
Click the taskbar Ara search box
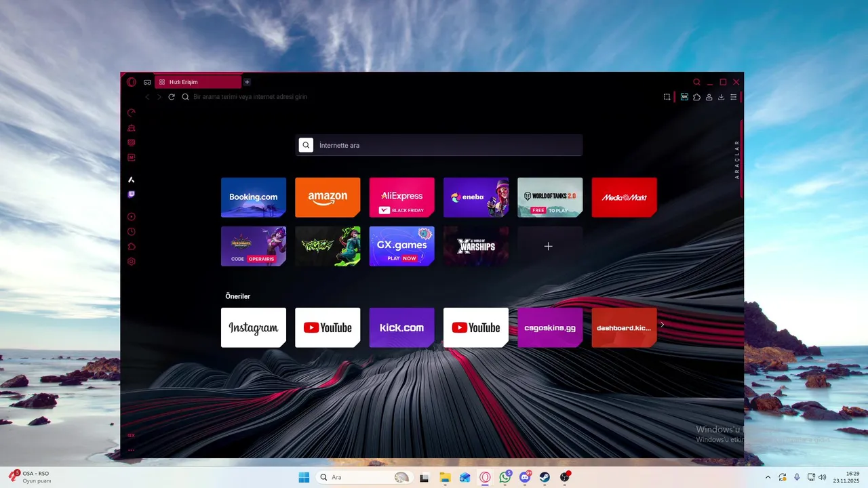pyautogui.click(x=365, y=477)
